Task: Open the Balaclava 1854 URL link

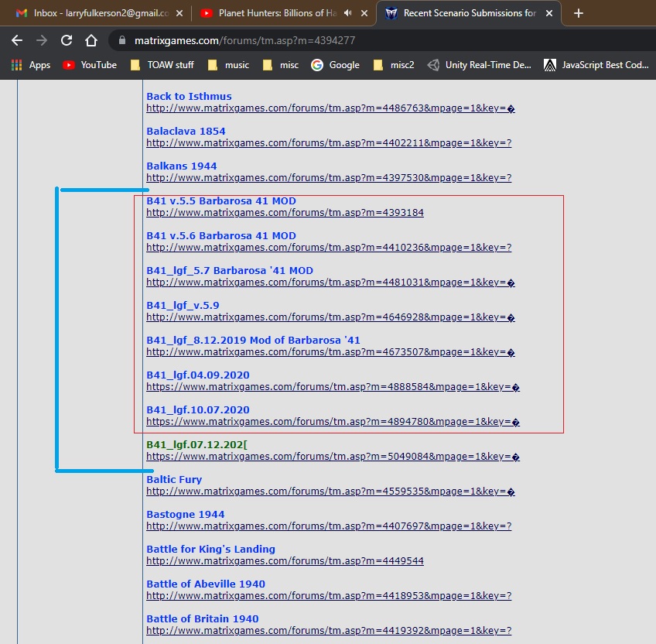Action: (x=329, y=143)
